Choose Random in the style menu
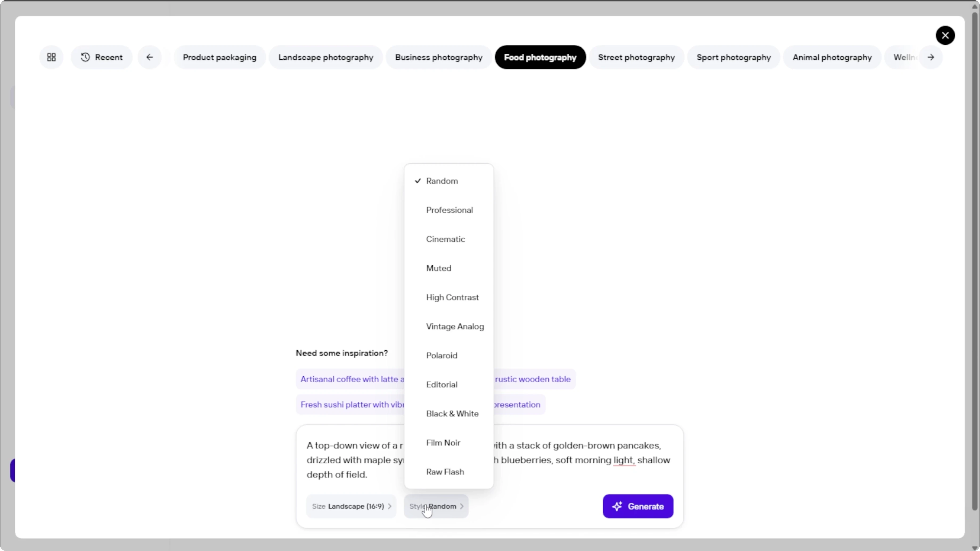 (449, 181)
